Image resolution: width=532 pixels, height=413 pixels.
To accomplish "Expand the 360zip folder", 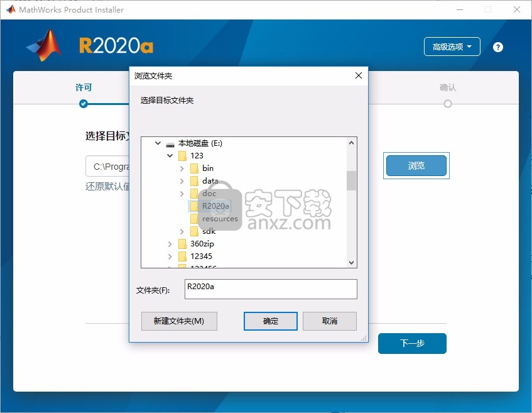I will point(170,244).
